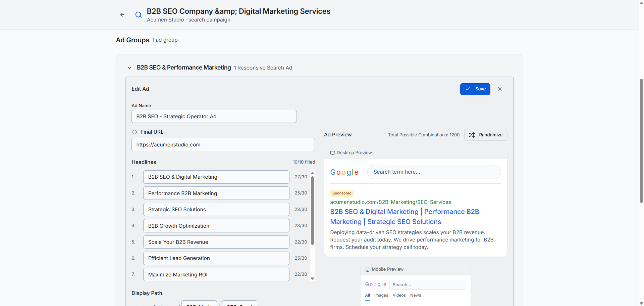This screenshot has height=306, width=644.
Task: Edit headline 7 Maximize Marketing ROI
Action: click(x=216, y=274)
